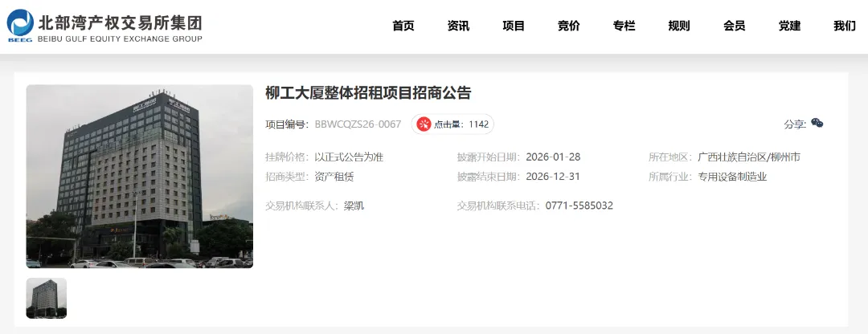Click the WeChat share icon
This screenshot has height=334, width=868.
817,124
